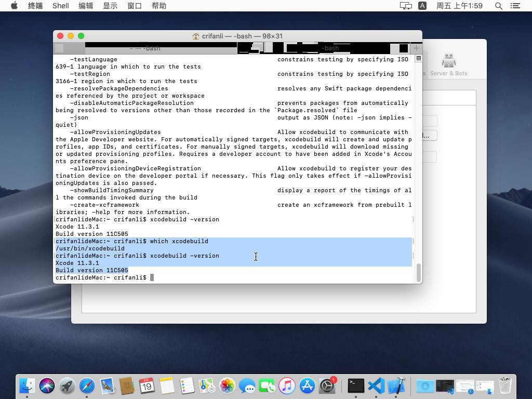Open the display mirroring menu bar icon
This screenshot has width=532, height=399.
[406, 6]
